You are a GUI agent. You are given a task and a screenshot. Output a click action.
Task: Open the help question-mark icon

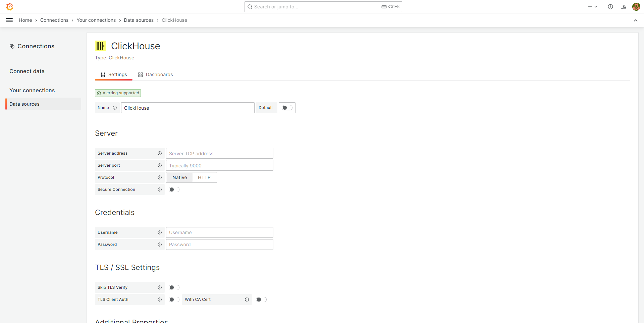610,7
